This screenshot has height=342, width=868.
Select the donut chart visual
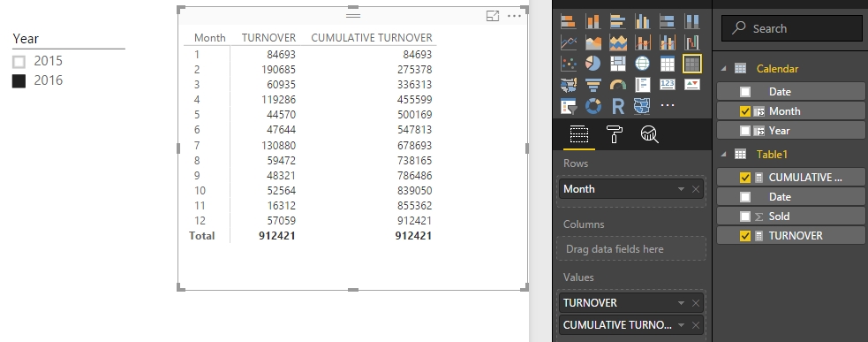pyautogui.click(x=593, y=105)
